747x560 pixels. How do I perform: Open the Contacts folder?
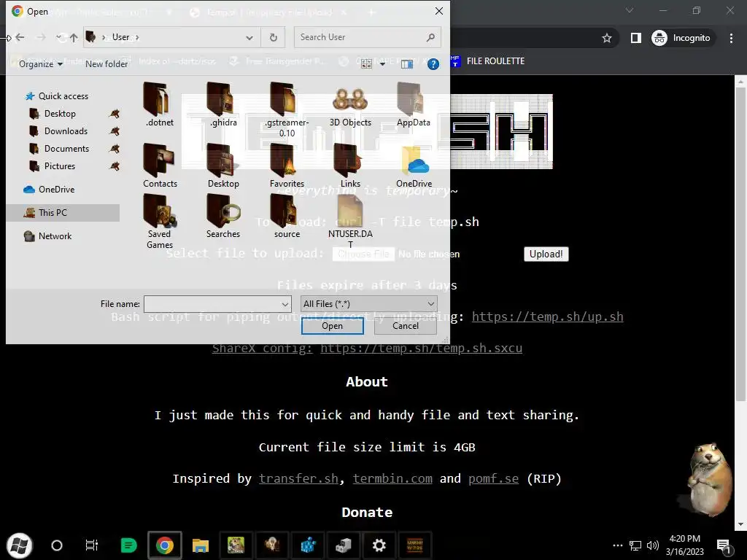pyautogui.click(x=160, y=166)
